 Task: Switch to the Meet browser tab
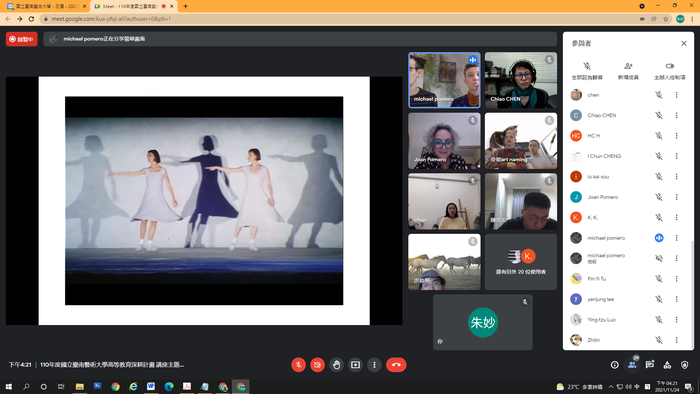[134, 6]
